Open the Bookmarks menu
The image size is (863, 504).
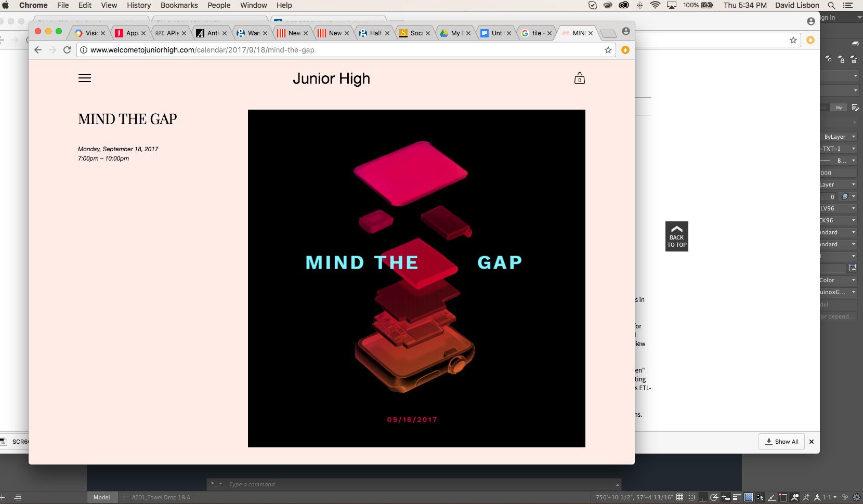coord(179,5)
